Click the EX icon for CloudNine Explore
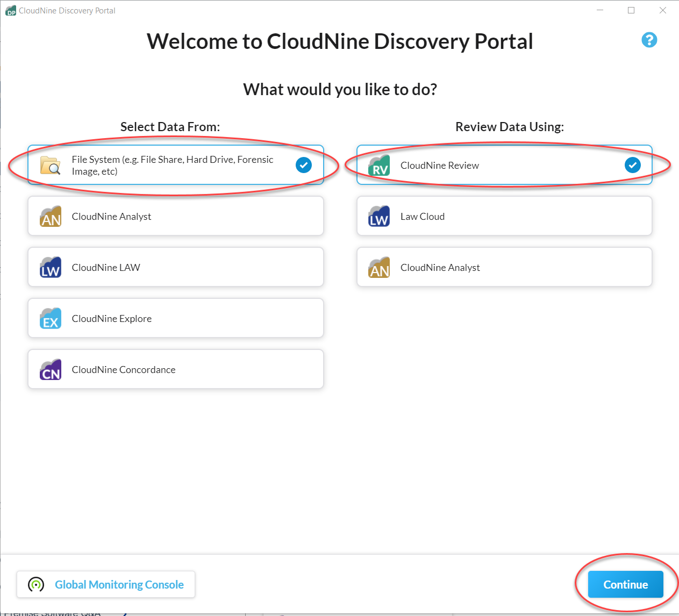The width and height of the screenshot is (679, 616). click(x=50, y=318)
